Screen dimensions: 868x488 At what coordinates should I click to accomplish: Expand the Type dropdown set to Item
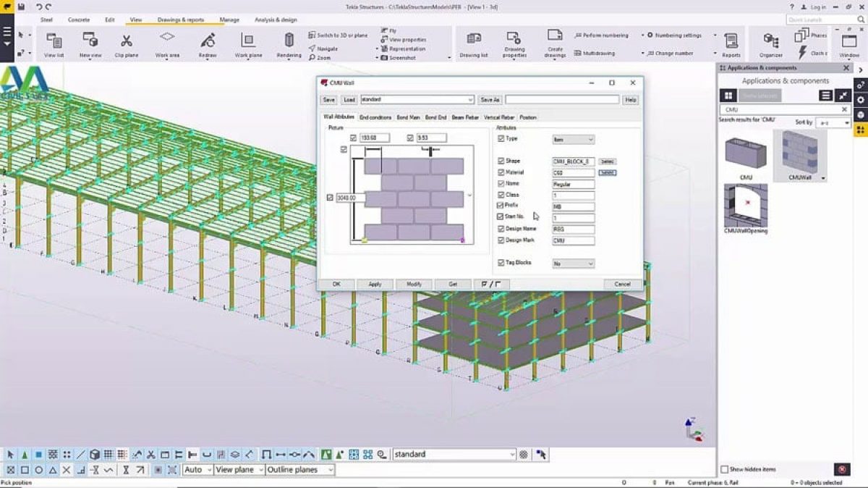[574, 139]
